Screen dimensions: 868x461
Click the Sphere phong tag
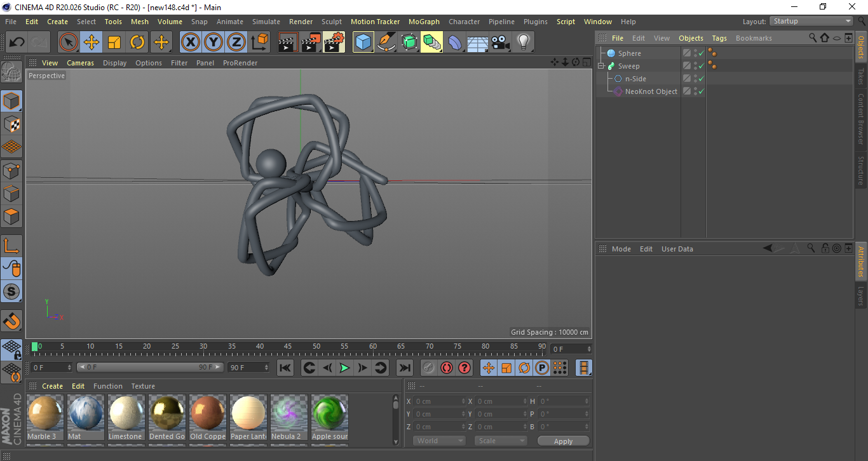pyautogui.click(x=713, y=53)
